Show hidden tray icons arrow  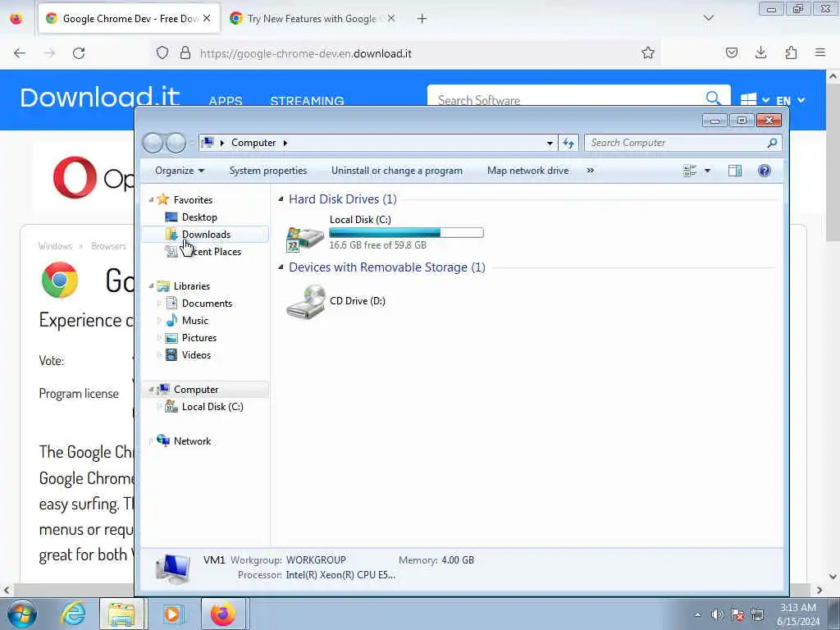click(697, 614)
